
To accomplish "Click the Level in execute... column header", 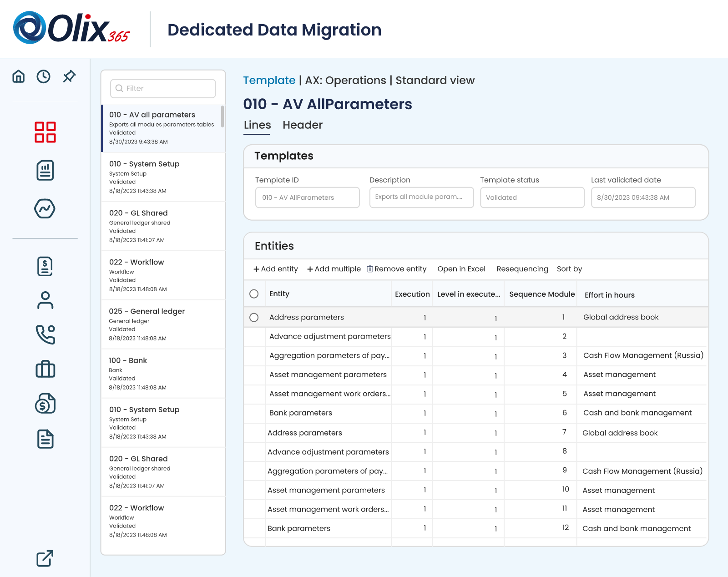I will tap(469, 294).
